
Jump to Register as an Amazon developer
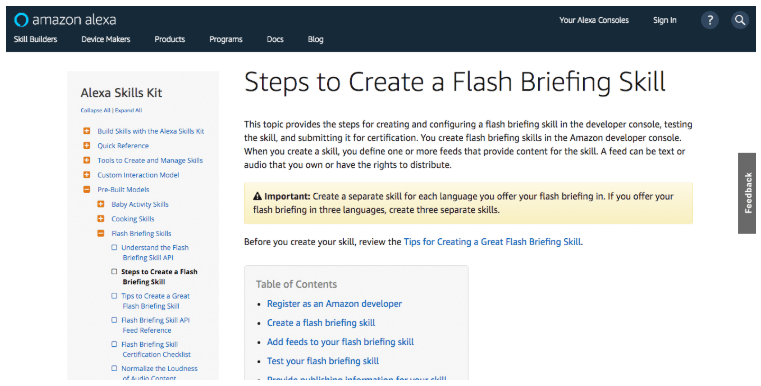pos(334,304)
